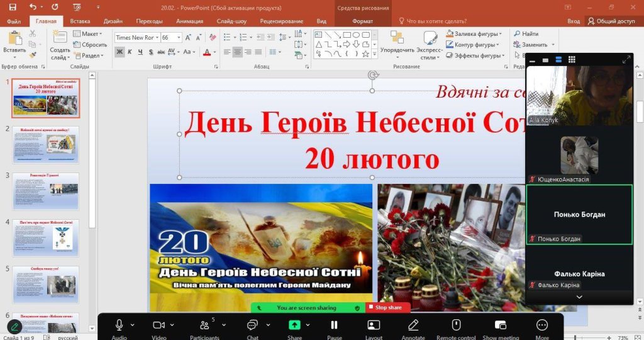The height and width of the screenshot is (340, 644).
Task: Click the Сбросить reset button
Action: pyautogui.click(x=90, y=45)
